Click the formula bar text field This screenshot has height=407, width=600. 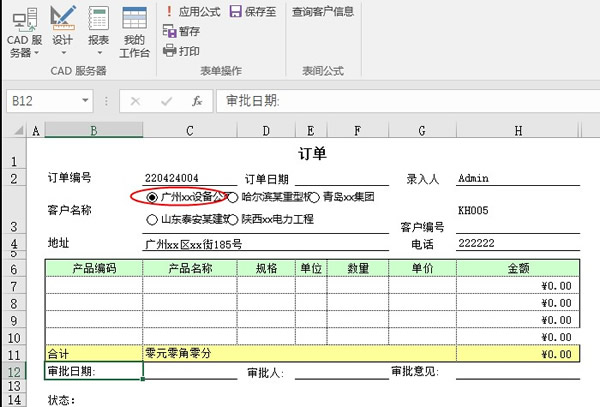tap(400, 101)
